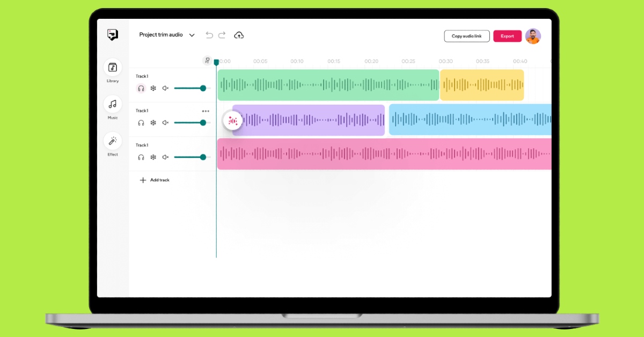Click Add track
This screenshot has width=644, height=337.
(x=155, y=180)
